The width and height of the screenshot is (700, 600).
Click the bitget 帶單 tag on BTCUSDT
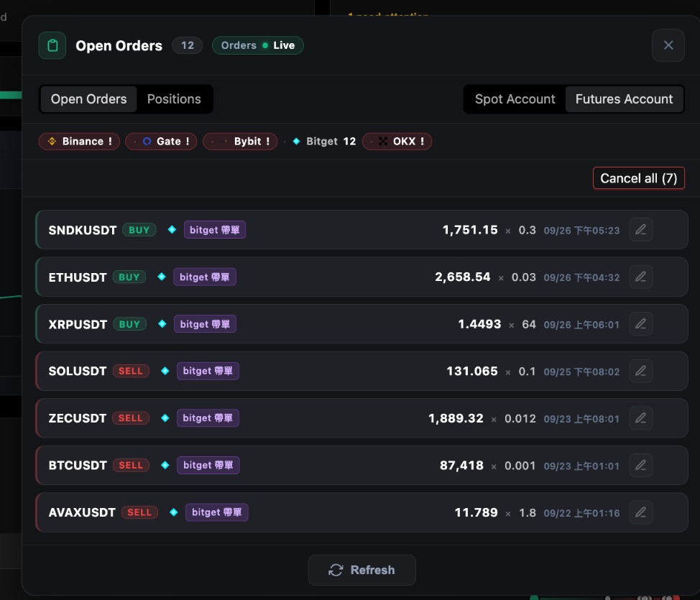208,465
